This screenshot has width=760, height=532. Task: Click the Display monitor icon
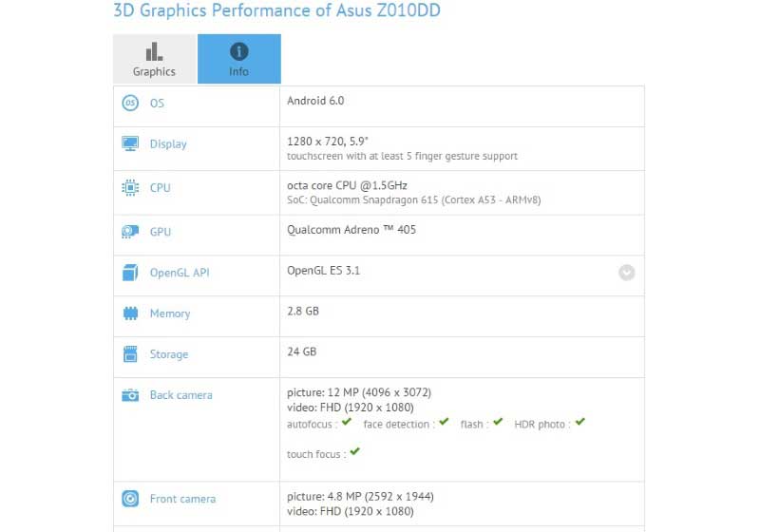(130, 143)
